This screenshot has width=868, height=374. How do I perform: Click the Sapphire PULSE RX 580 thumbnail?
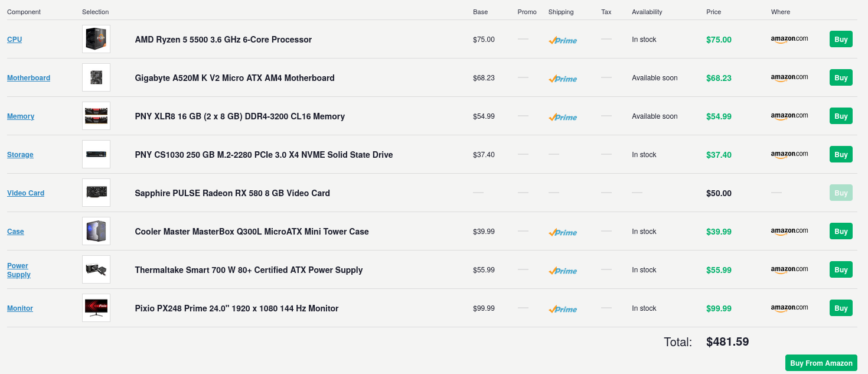point(96,193)
